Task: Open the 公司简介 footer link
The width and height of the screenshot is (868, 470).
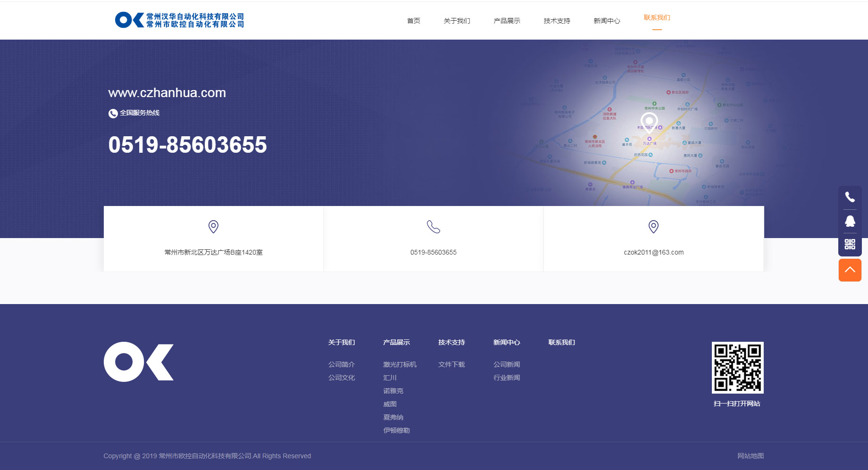Action: coord(342,364)
